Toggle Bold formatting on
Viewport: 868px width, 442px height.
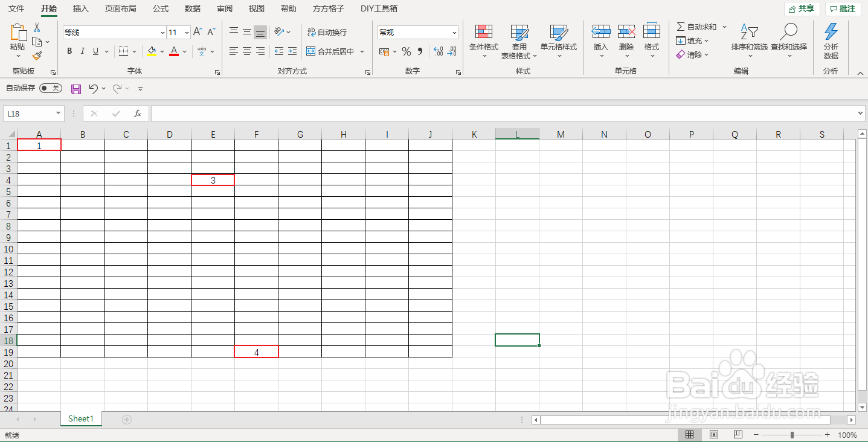click(69, 51)
